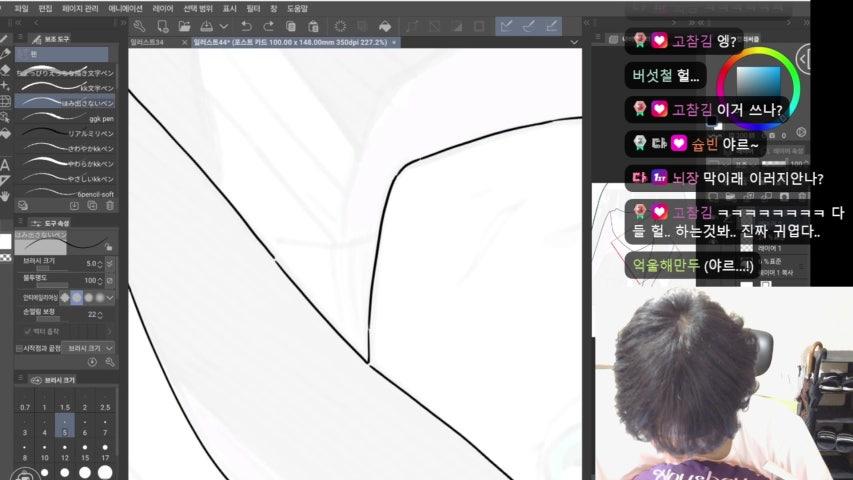Open the CLIP STUDIO wrench icon in toolbar
Screen dimensions: 853x480
coord(139,26)
